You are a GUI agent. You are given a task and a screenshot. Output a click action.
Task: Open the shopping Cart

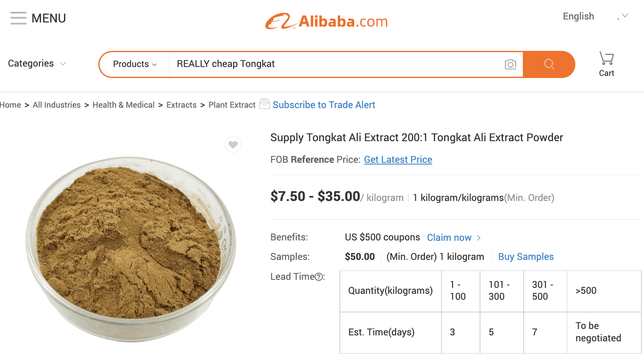(606, 63)
